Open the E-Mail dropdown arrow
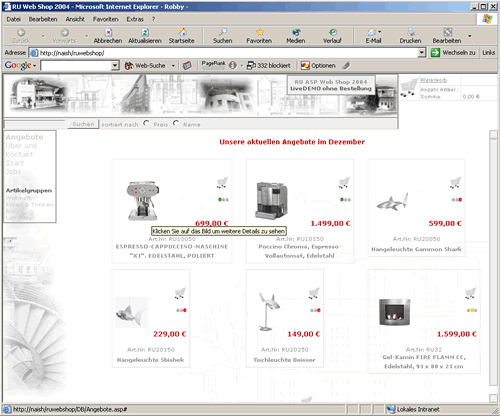This screenshot has height=416, width=500. pyautogui.click(x=380, y=32)
